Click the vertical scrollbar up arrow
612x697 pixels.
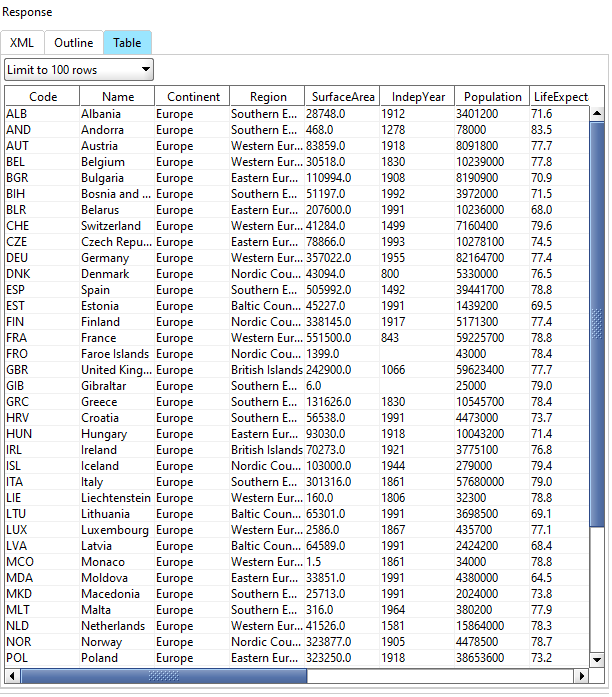[x=597, y=113]
